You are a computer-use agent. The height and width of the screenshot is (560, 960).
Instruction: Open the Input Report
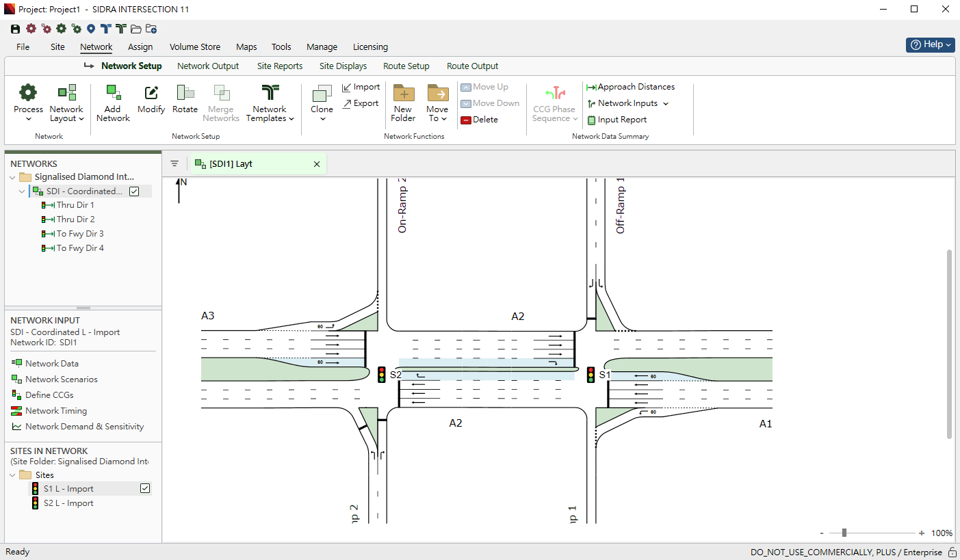coord(617,120)
